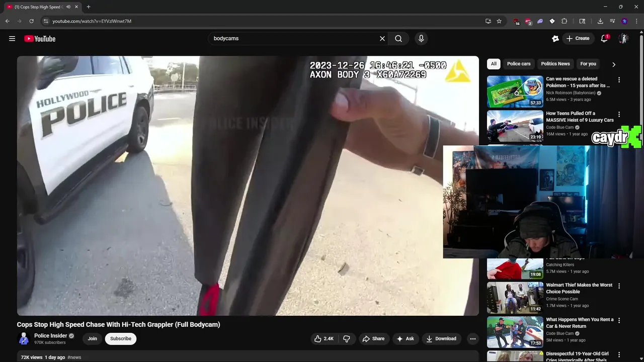Open Teens MASSIVE Heist video title

click(x=580, y=117)
